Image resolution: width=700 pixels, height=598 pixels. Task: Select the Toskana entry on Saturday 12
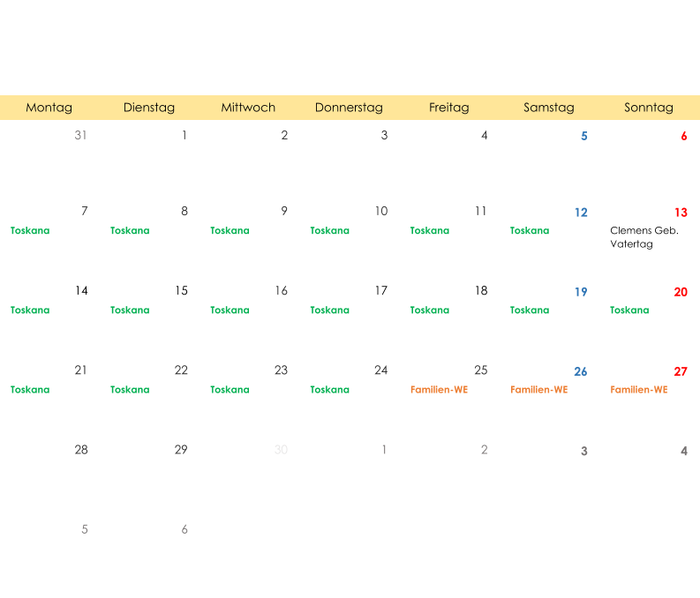pyautogui.click(x=530, y=230)
